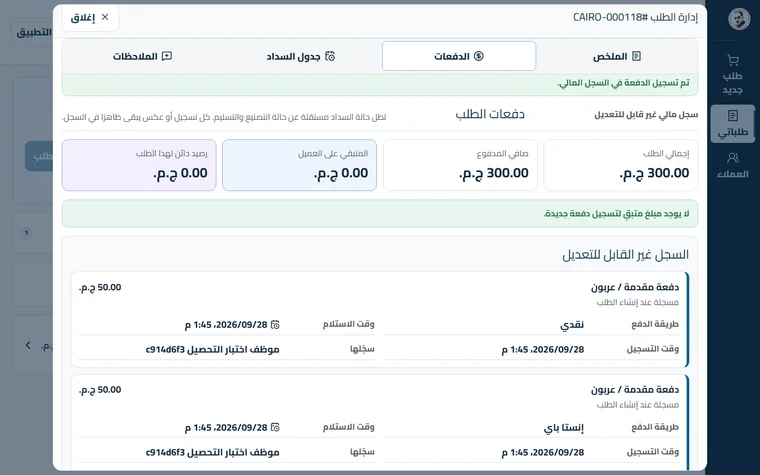Open the user avatar in sidebar

click(739, 19)
